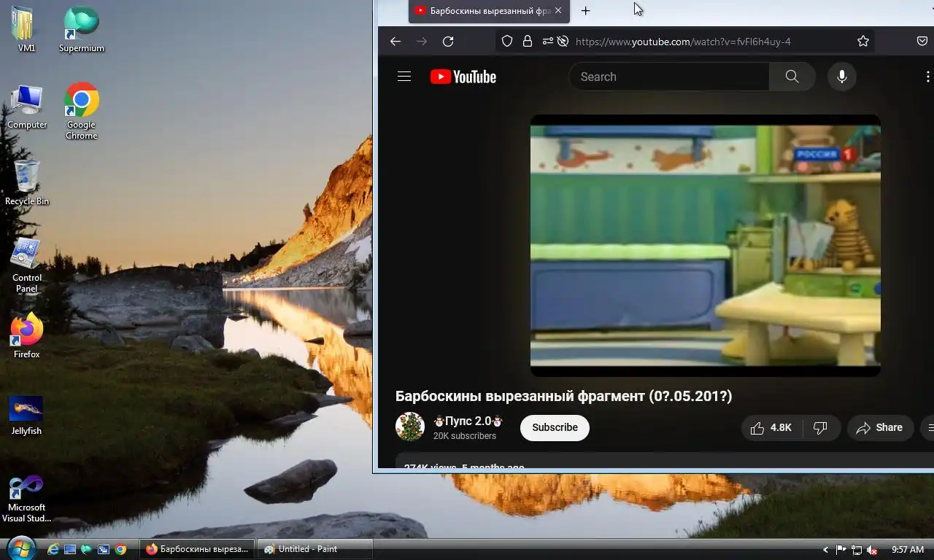The height and width of the screenshot is (560, 934).
Task: Switch to Untitled - Paint taskbar button
Action: pos(316,549)
